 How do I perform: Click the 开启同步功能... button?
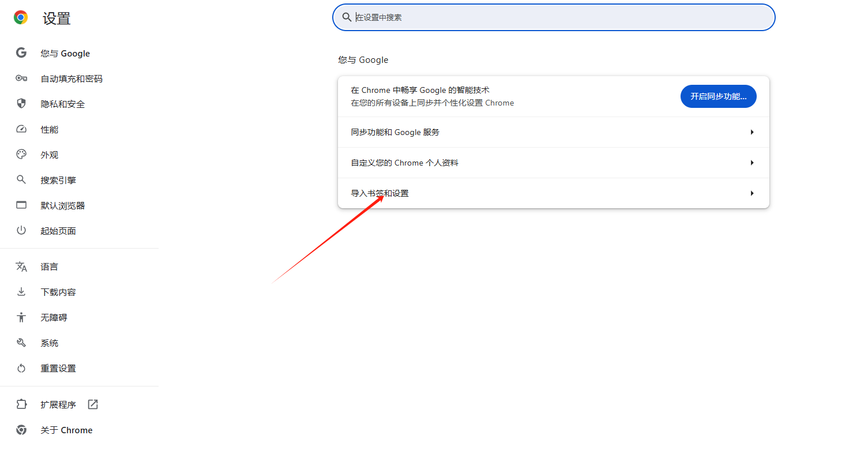(x=718, y=96)
